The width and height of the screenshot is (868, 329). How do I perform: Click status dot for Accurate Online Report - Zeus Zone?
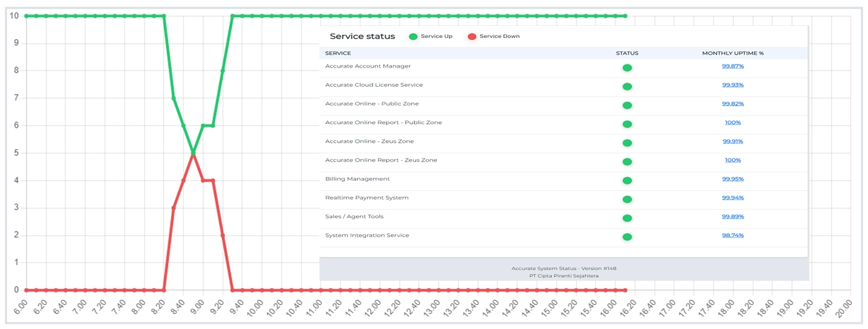[627, 162]
